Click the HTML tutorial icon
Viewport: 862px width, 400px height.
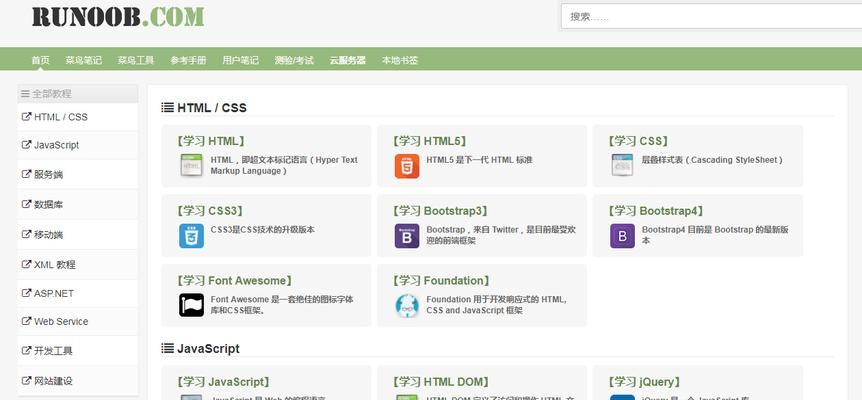[x=191, y=165]
